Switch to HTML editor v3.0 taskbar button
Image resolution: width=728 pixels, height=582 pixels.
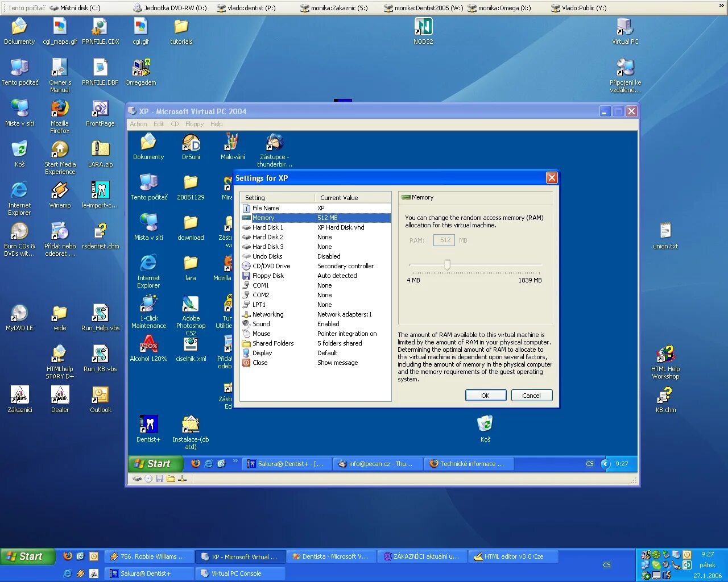514,556
